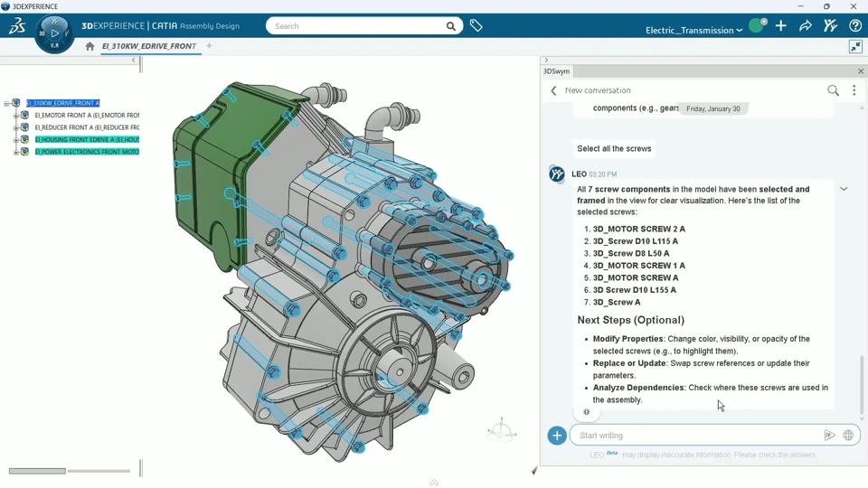The width and height of the screenshot is (868, 488).
Task: Click the globe icon in chat input
Action: (848, 436)
